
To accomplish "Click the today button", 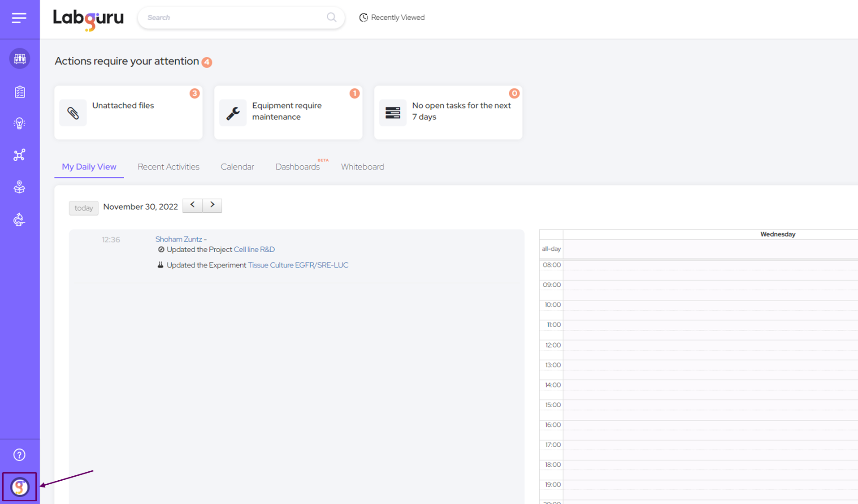I will click(83, 208).
